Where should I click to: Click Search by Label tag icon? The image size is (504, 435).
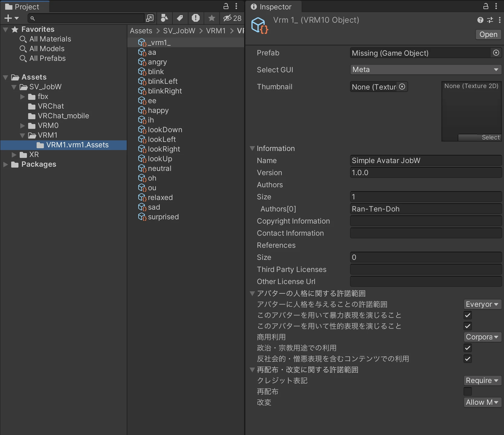180,18
